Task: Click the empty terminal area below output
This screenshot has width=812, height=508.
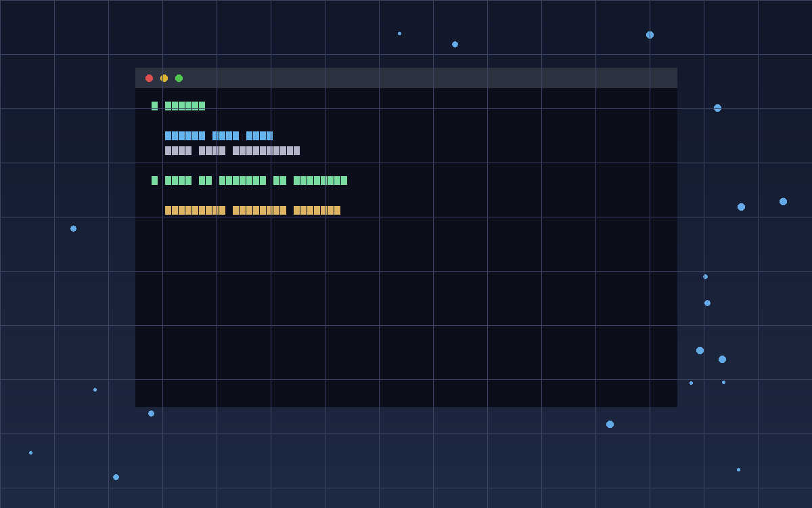Action: point(406,312)
